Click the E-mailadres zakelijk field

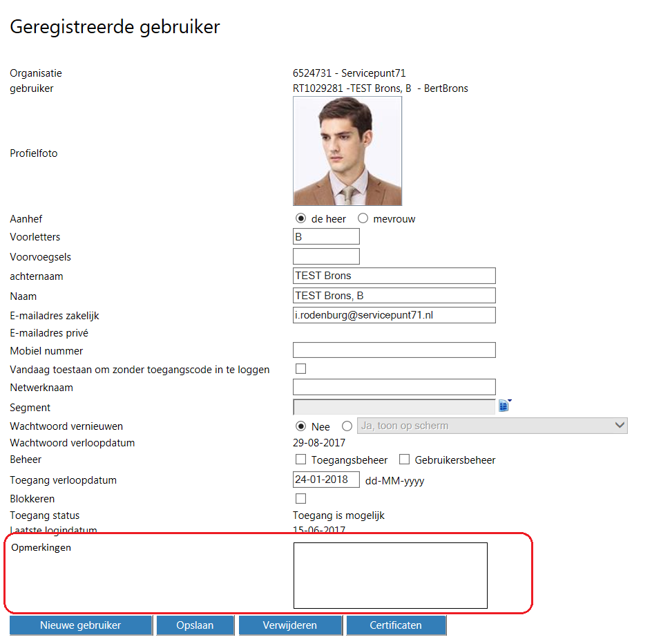tap(394, 315)
